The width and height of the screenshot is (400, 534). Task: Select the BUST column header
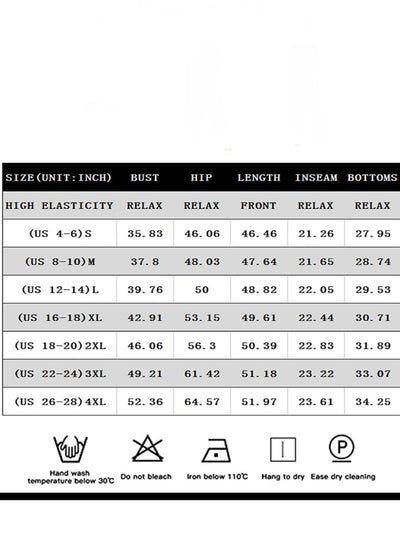(x=145, y=178)
